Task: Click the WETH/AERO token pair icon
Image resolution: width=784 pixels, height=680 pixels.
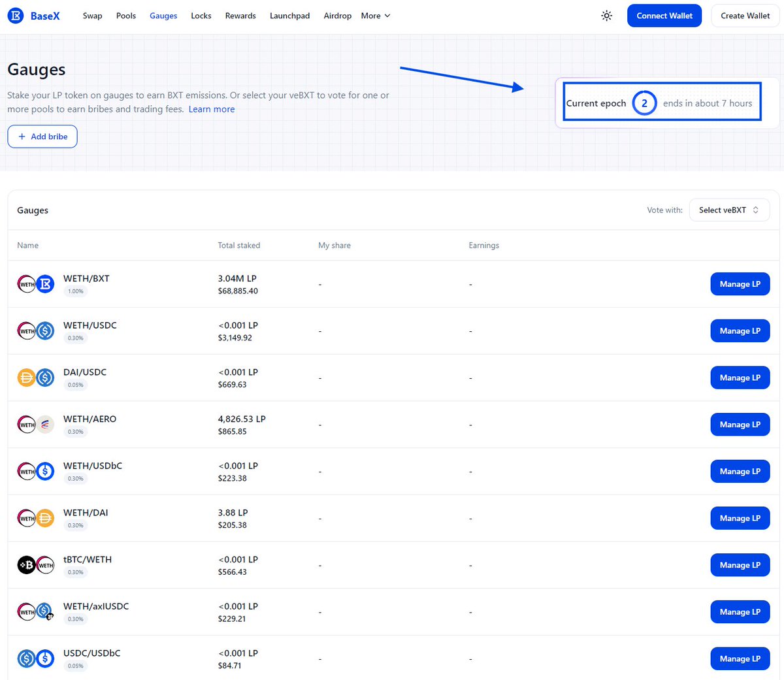Action: pyautogui.click(x=35, y=425)
